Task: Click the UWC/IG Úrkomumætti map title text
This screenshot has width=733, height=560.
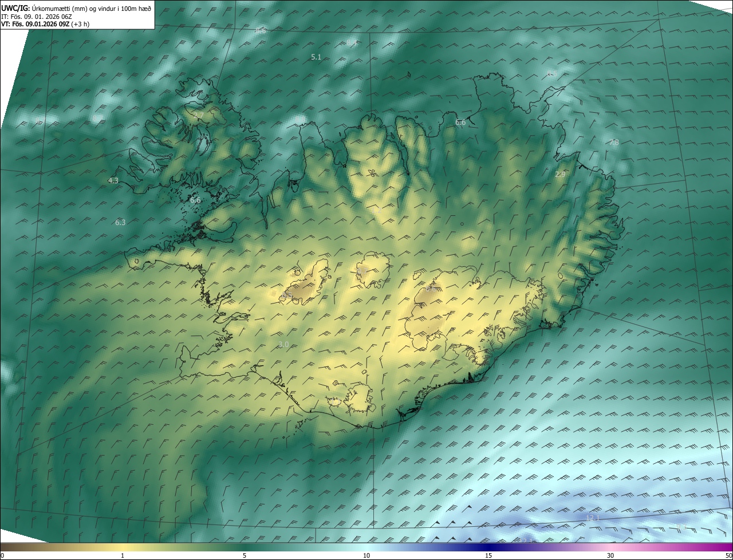Action: [76, 9]
